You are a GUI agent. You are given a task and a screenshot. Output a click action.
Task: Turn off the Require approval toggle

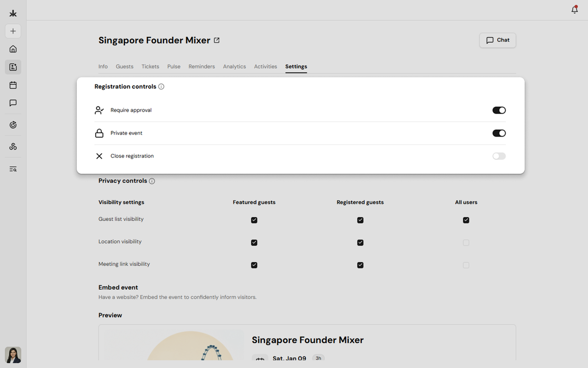click(x=499, y=110)
